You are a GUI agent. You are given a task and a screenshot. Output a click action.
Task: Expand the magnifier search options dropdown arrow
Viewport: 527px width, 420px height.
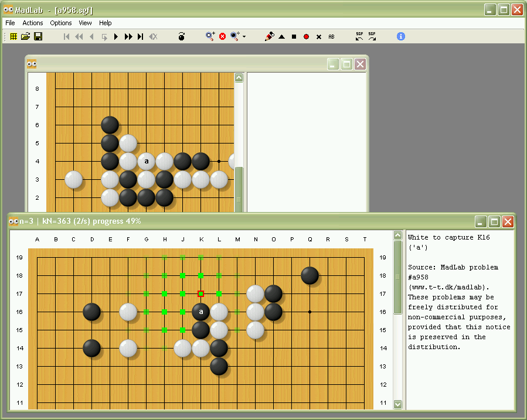coord(244,37)
